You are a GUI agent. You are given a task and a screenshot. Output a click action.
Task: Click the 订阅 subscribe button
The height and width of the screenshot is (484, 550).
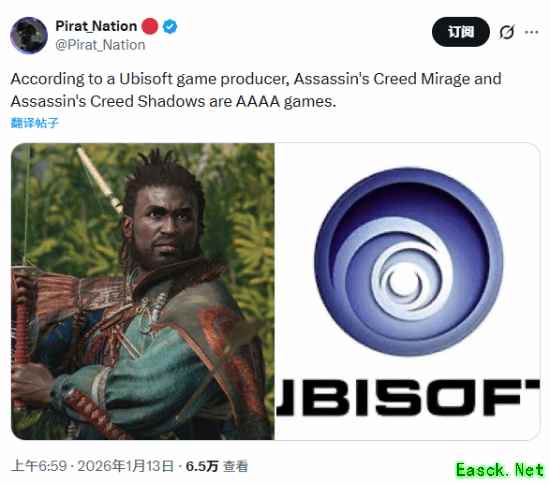[461, 32]
